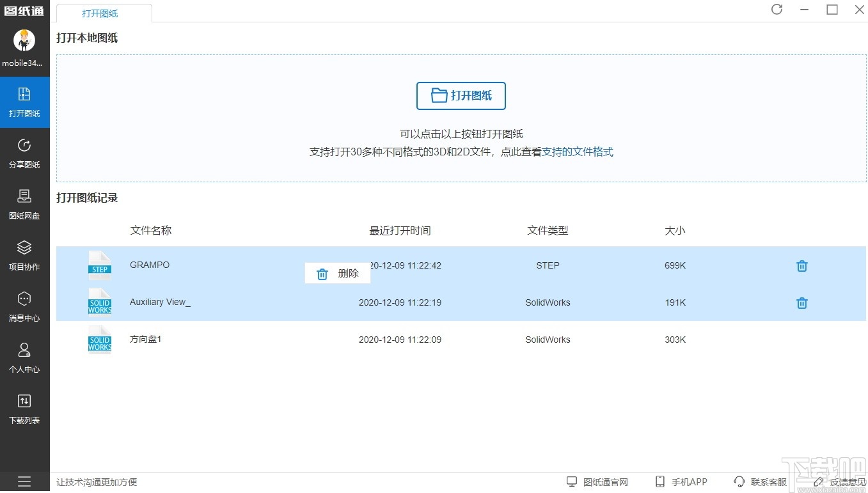The width and height of the screenshot is (868, 493).
Task: Open 项目协作 from the sidebar
Action: 24,256
